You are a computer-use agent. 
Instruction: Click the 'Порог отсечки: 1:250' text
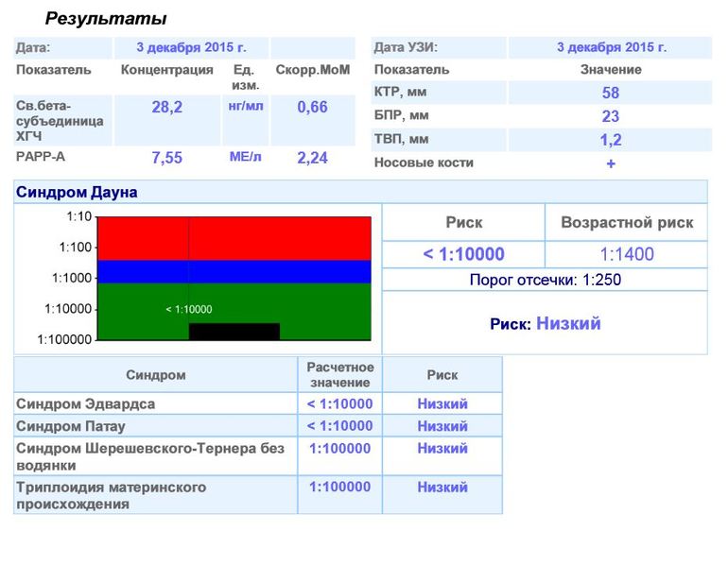(545, 280)
